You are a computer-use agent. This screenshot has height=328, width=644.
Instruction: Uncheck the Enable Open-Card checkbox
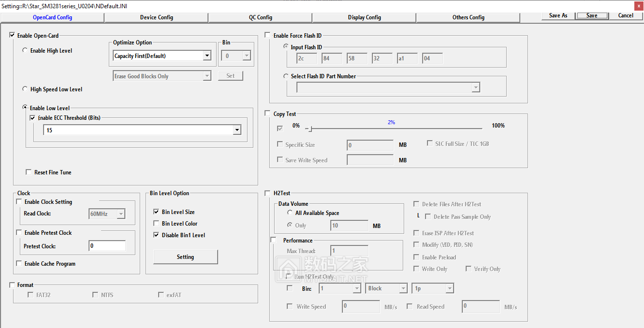(12, 36)
